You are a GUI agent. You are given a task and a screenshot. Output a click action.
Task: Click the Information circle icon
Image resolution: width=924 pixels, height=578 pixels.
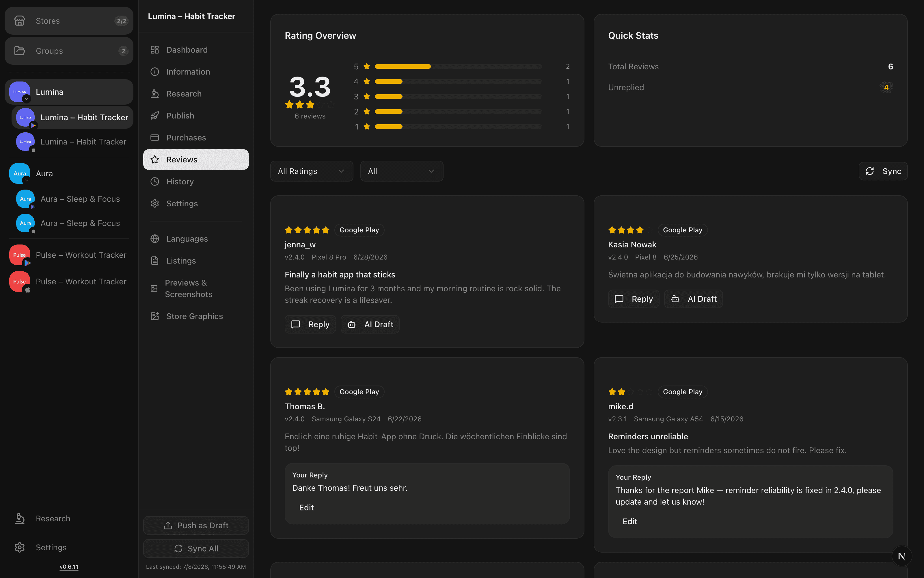pos(155,71)
